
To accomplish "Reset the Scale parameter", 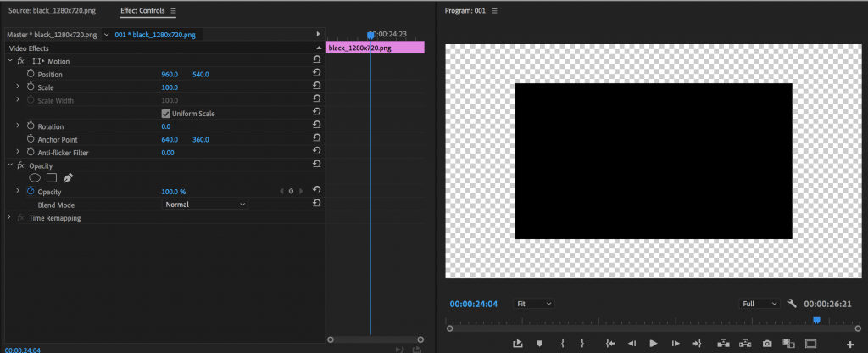I will pyautogui.click(x=317, y=87).
